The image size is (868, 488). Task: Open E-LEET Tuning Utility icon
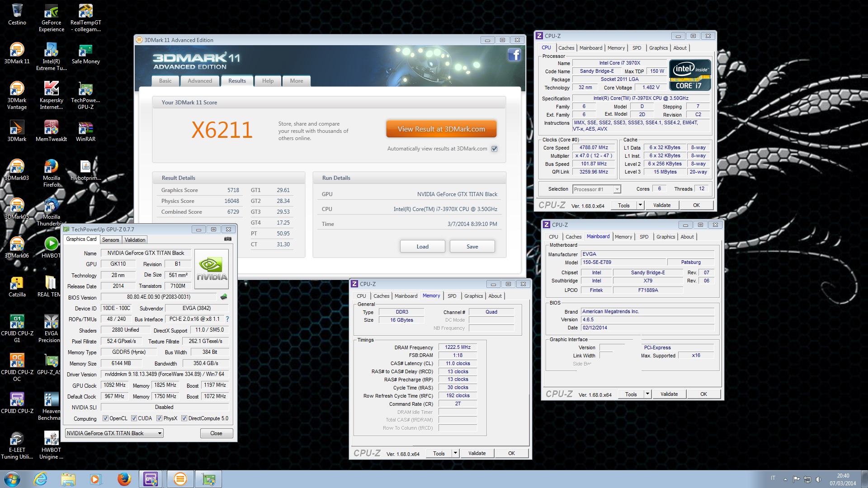pos(17,445)
